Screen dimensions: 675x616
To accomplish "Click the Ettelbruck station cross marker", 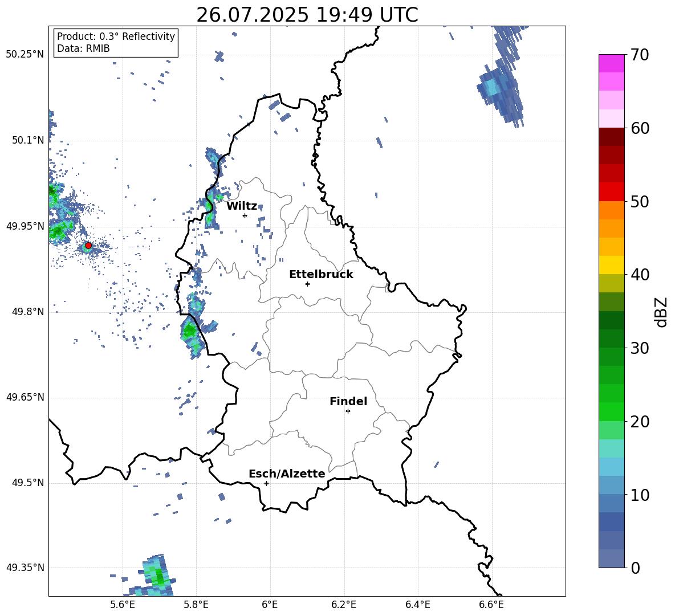I will click(x=307, y=284).
